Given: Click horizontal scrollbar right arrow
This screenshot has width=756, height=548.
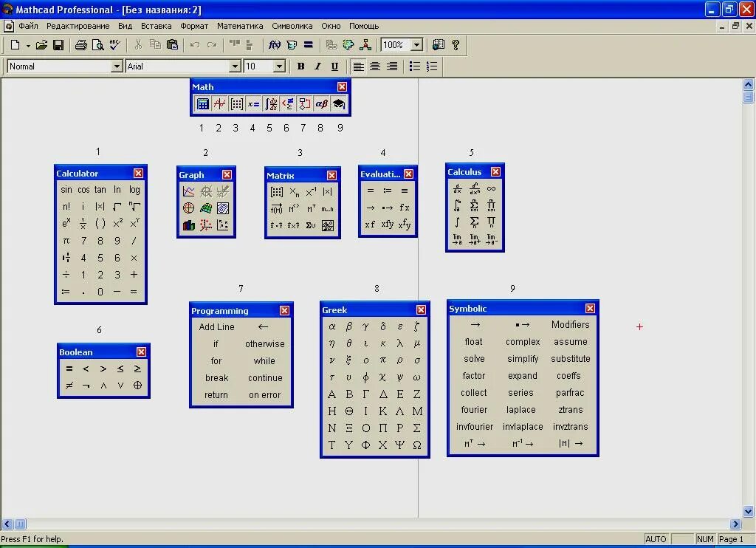Looking at the screenshot, I should pos(735,524).
